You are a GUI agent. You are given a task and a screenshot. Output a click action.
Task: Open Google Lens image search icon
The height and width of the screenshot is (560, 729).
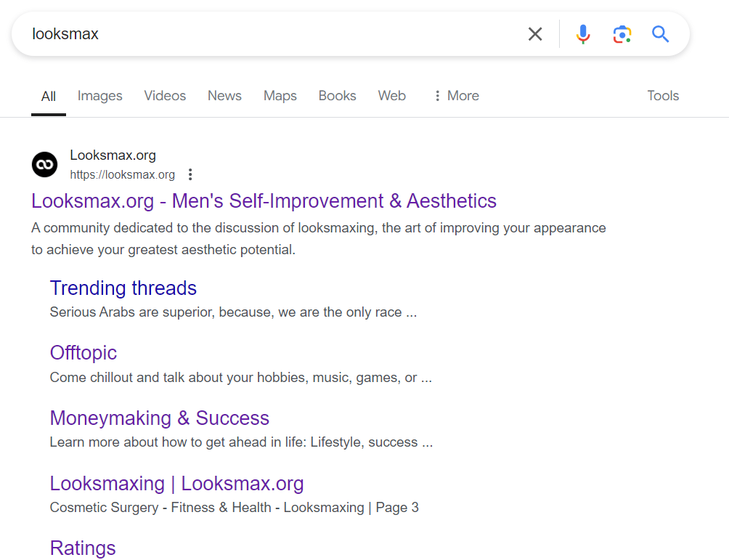tap(622, 34)
